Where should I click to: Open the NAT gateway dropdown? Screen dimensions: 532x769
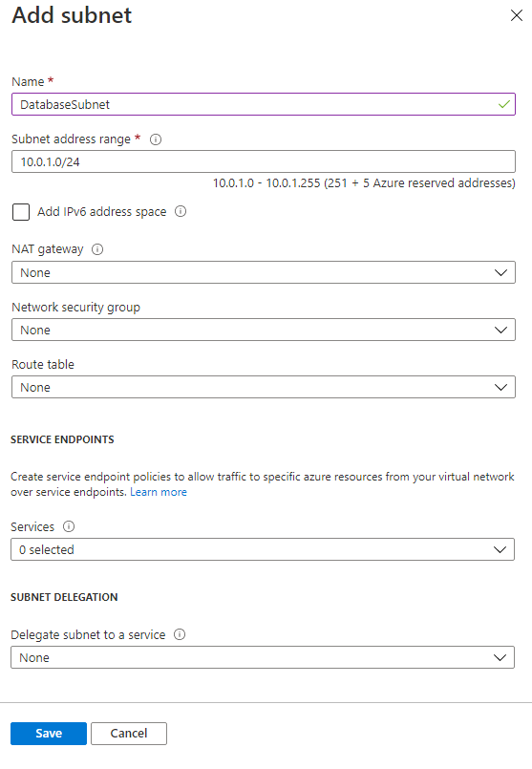click(x=264, y=272)
